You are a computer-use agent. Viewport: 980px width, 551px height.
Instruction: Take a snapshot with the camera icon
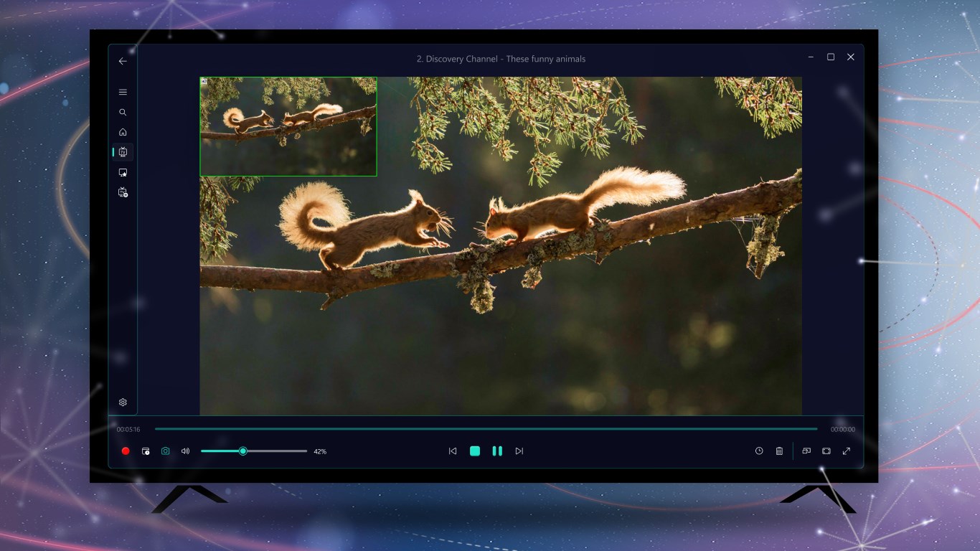[166, 451]
